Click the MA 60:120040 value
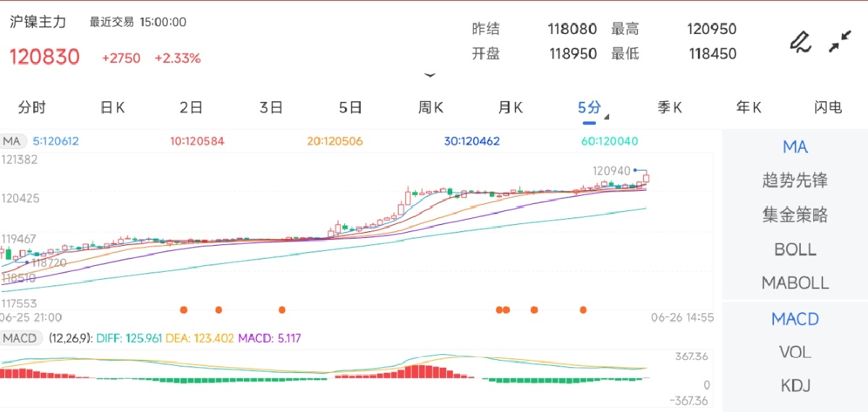 pyautogui.click(x=610, y=142)
